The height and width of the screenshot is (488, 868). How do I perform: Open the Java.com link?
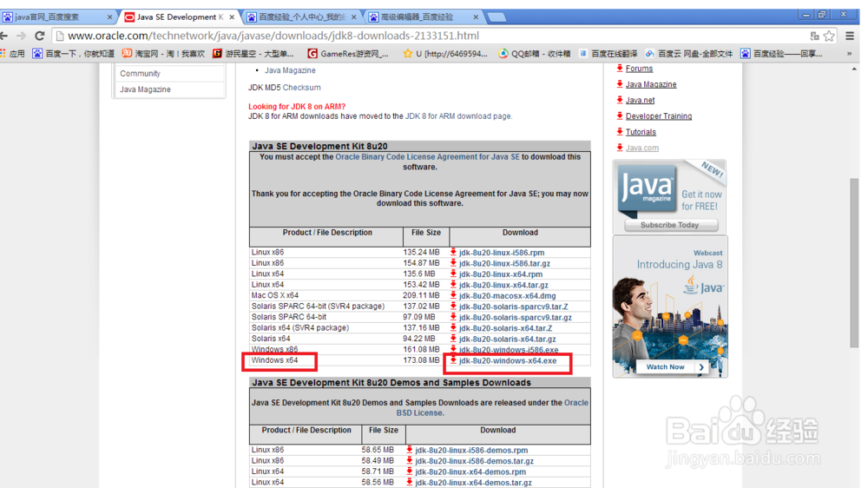pyautogui.click(x=642, y=148)
